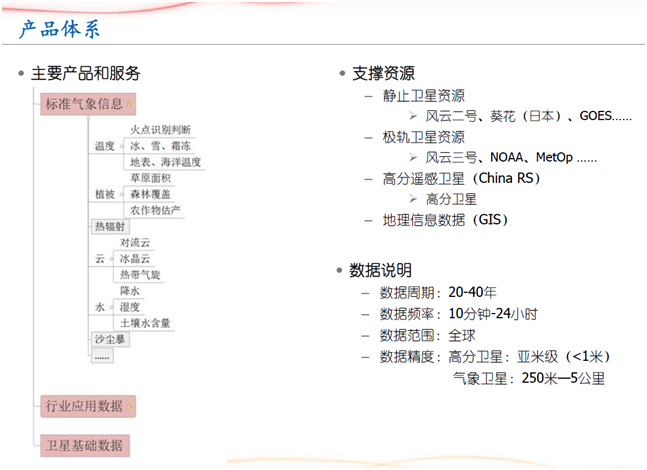This screenshot has height=470, width=647.
Task: Click the 植被 branch node
Action: [105, 194]
